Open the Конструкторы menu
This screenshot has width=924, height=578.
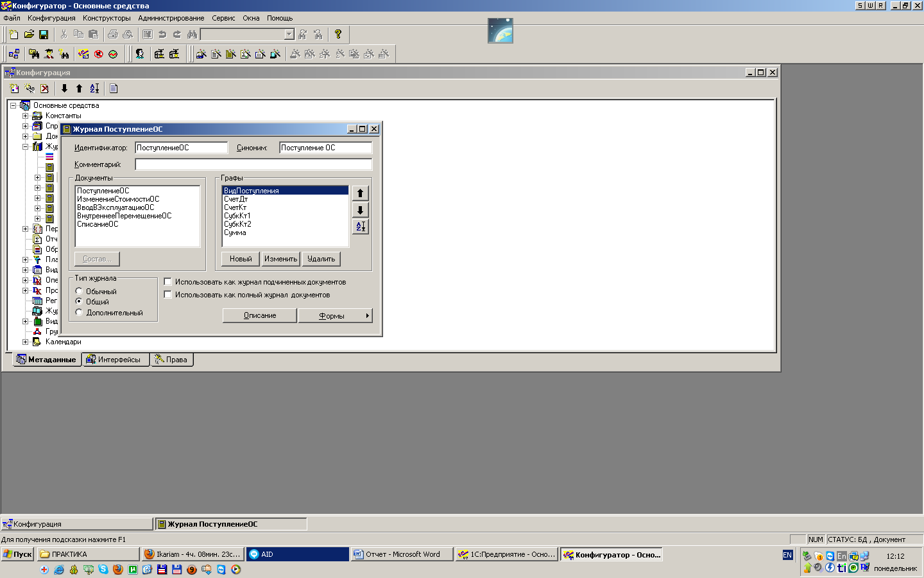[x=107, y=18]
